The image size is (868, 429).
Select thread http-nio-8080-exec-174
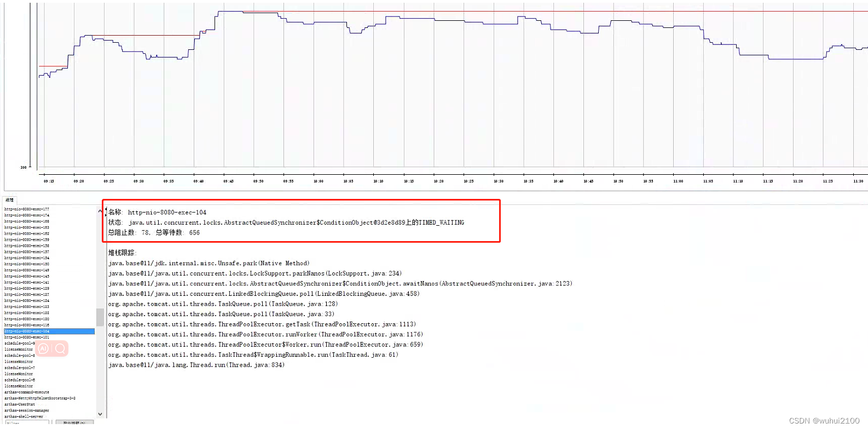click(x=27, y=215)
